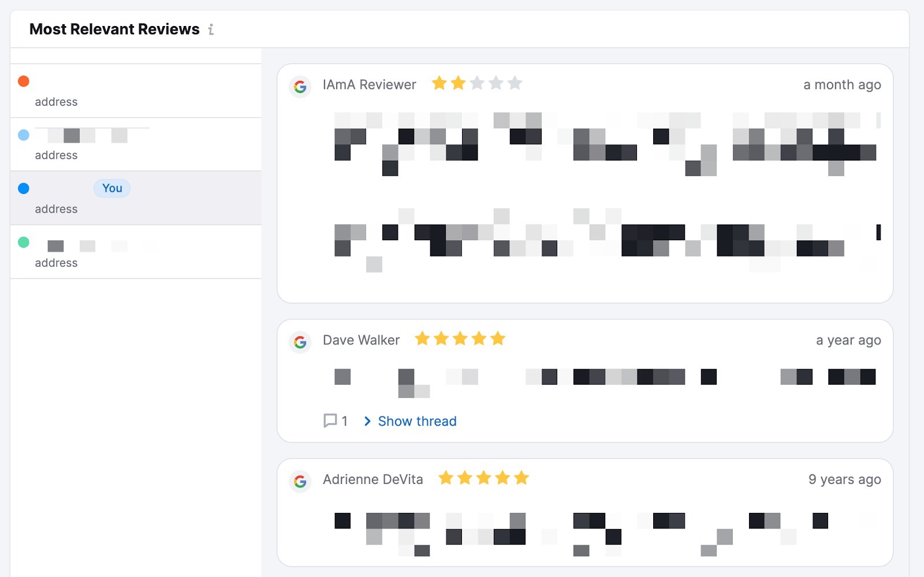Open the Show thread link

click(417, 421)
